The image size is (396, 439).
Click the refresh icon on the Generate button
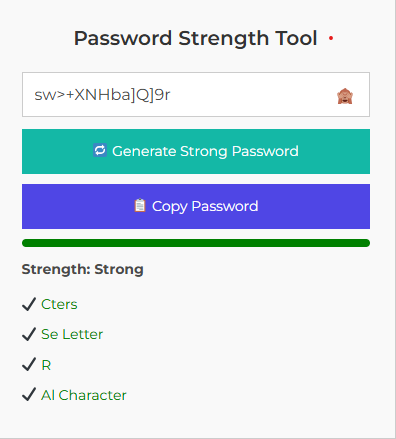(x=100, y=150)
